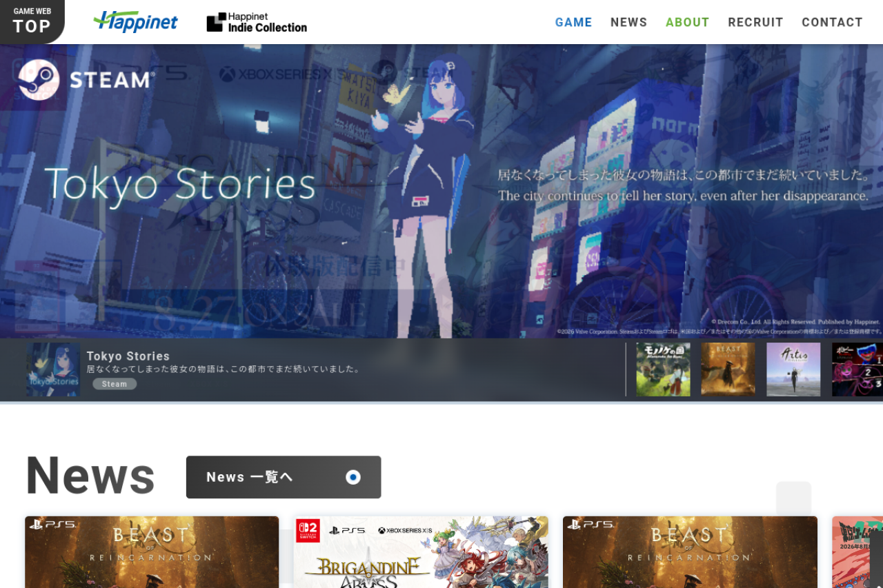Open the News 一覧へ button
Screen dimensions: 883x588
coord(284,477)
